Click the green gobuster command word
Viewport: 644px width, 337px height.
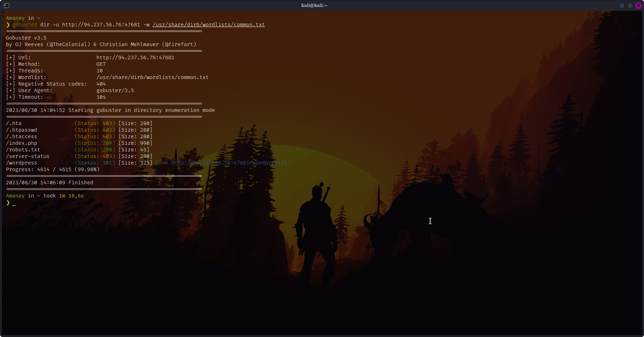[x=25, y=25]
